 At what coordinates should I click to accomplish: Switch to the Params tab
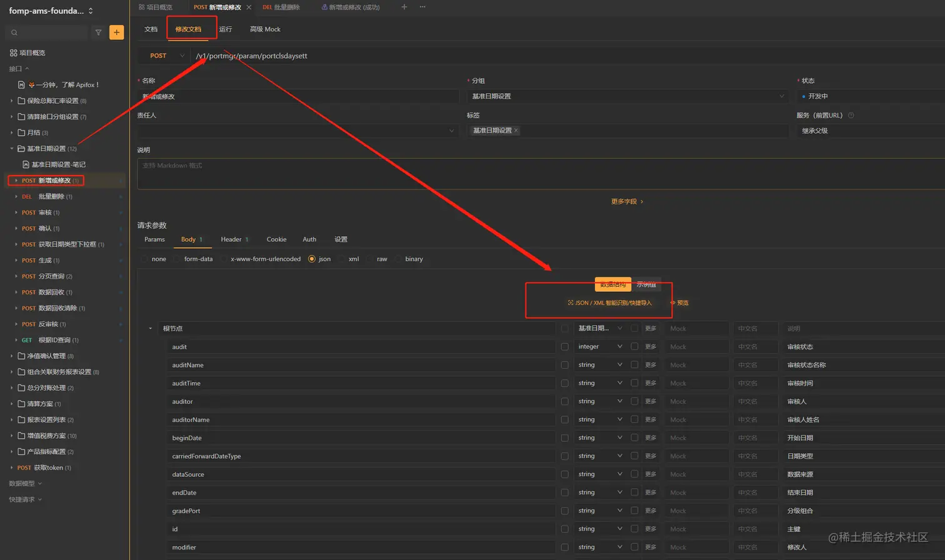click(x=154, y=239)
